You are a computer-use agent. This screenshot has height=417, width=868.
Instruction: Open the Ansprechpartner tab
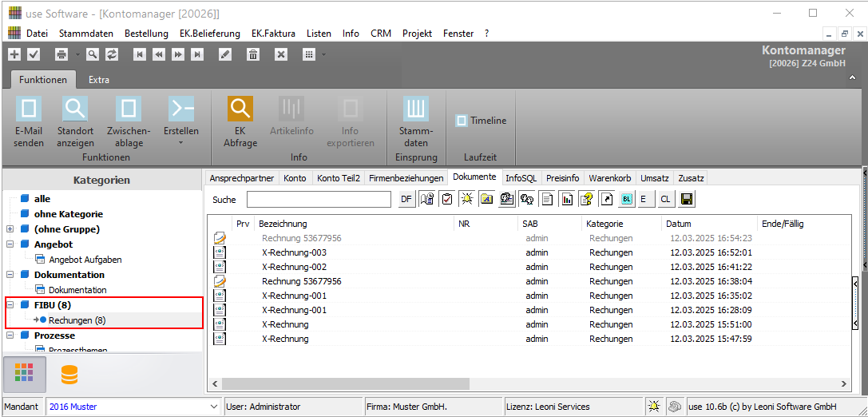pos(241,178)
